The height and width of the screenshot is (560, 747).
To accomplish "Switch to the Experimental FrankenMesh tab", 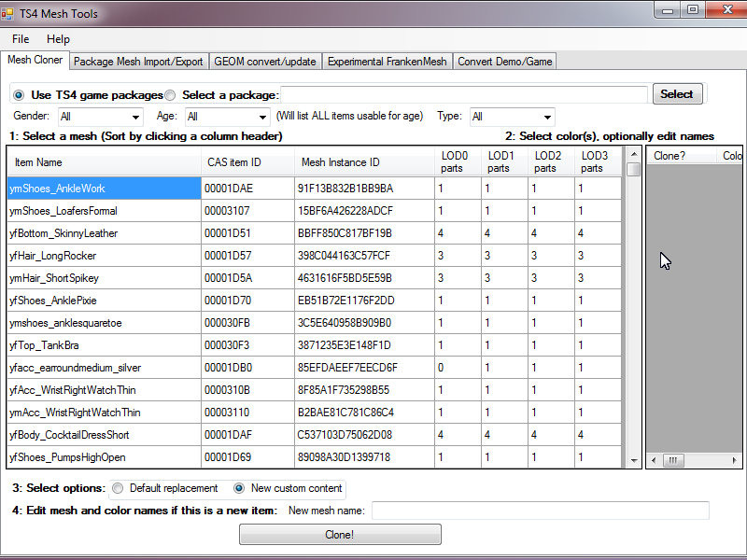I will 387,62.
